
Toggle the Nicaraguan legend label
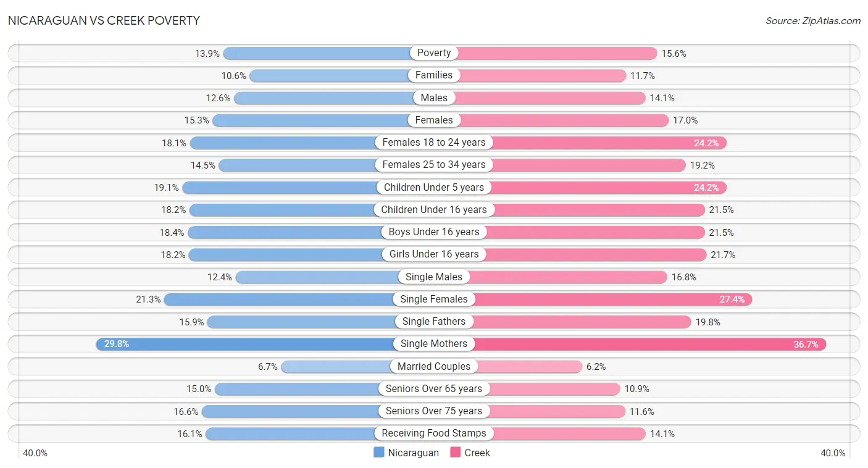[x=414, y=453]
